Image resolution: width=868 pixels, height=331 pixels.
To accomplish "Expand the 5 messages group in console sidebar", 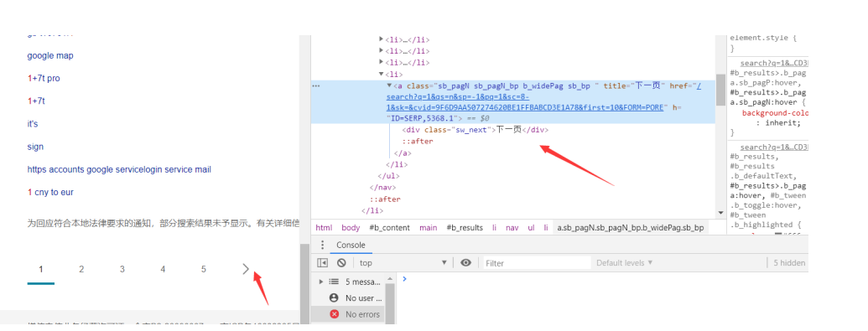I will coord(322,282).
